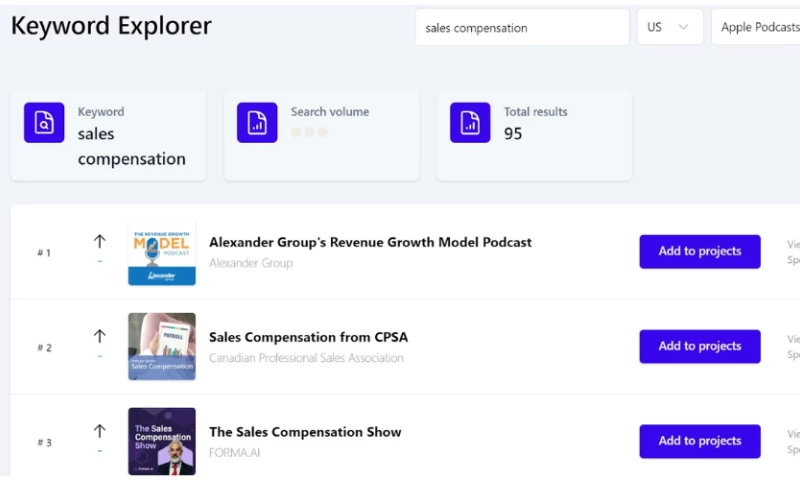Image resolution: width=800 pixels, height=480 pixels.
Task: Click the Total results chart icon
Action: click(x=470, y=122)
